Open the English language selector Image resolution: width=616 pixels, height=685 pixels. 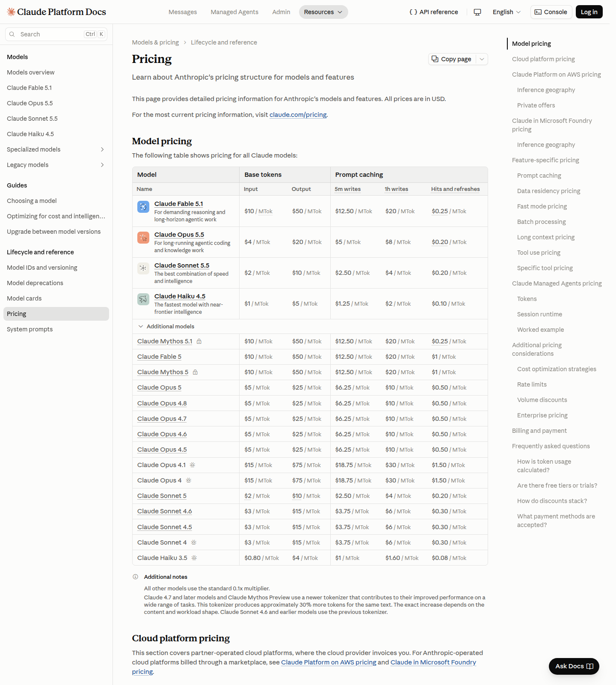[506, 12]
